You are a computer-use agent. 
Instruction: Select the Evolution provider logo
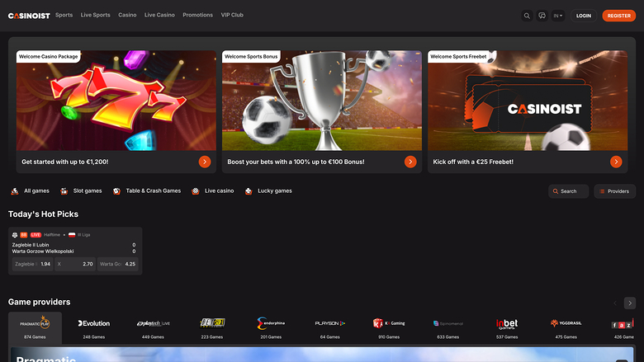tap(93, 324)
